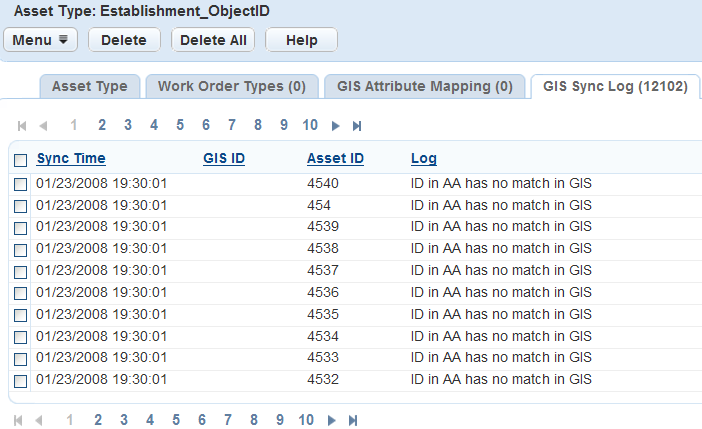Go to page 5 in top pagination
702x429 pixels.
[x=180, y=125]
